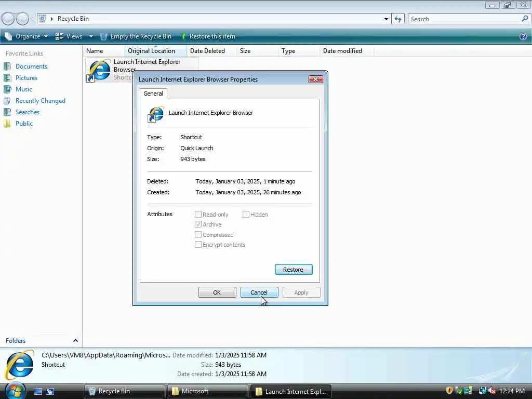
Task: Open the Views dropdown arrow
Action: tap(91, 36)
